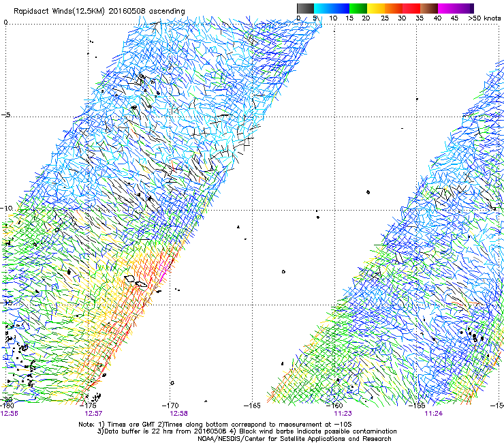Click the ">50 knots" legend label
This screenshot has height=443, width=504.
click(484, 18)
